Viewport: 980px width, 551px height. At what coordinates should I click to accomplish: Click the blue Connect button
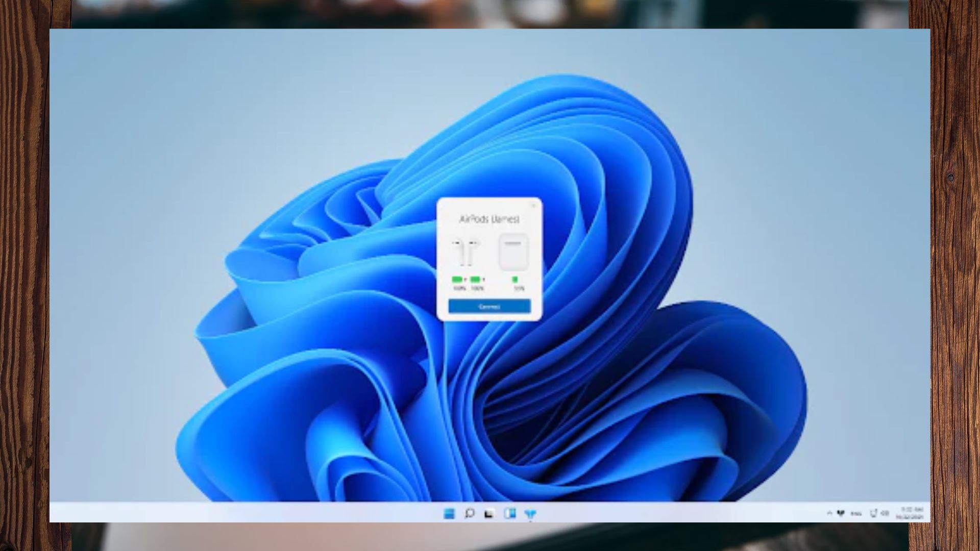coord(489,307)
